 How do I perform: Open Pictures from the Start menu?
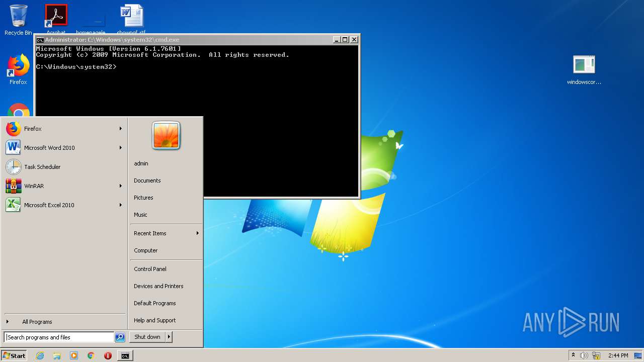(143, 198)
